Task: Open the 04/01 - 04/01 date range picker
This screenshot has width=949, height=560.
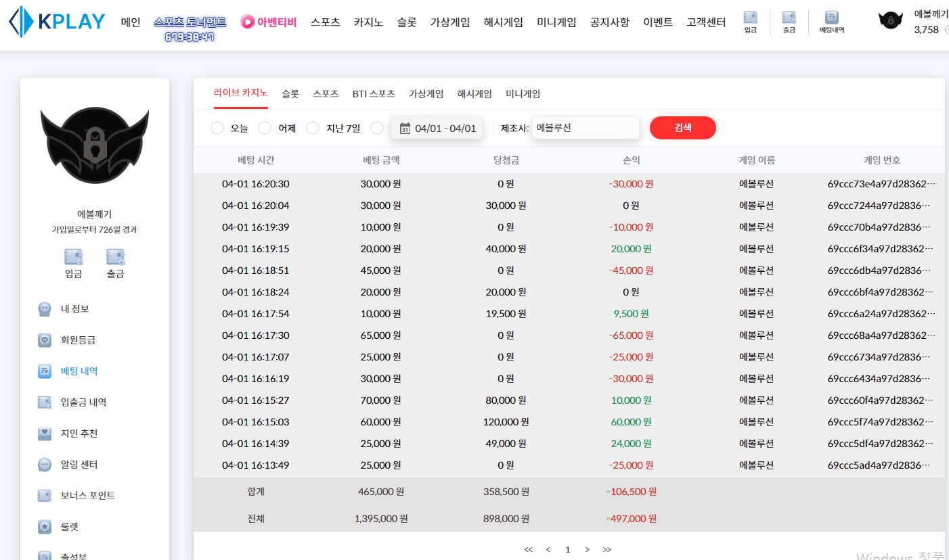Action: [437, 128]
